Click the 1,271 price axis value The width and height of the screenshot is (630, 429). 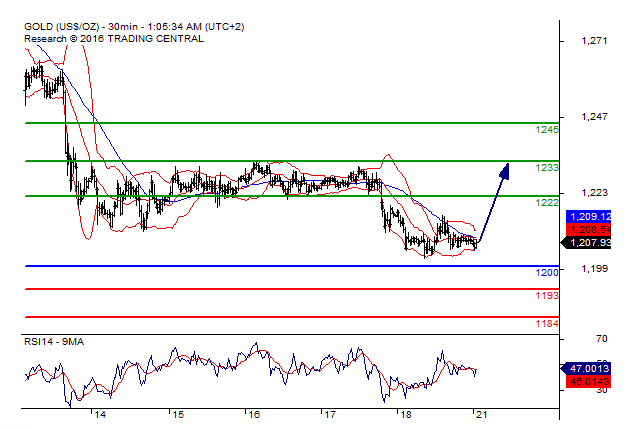[595, 41]
